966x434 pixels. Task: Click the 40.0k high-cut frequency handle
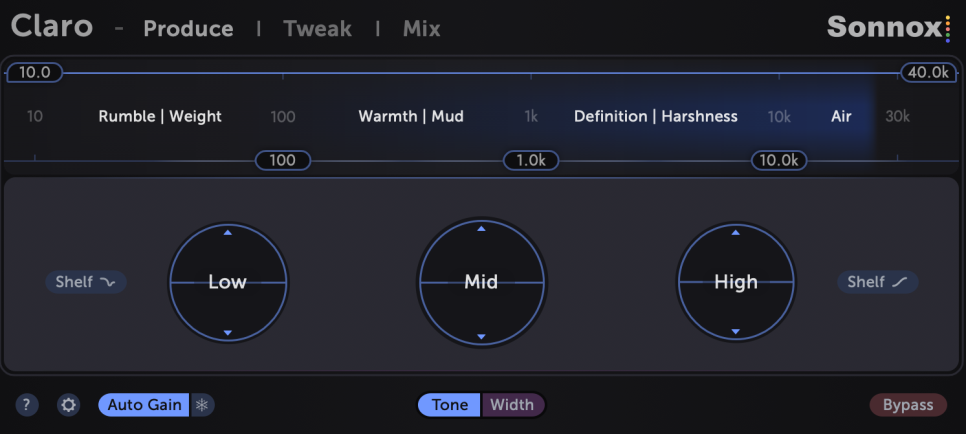pos(928,72)
